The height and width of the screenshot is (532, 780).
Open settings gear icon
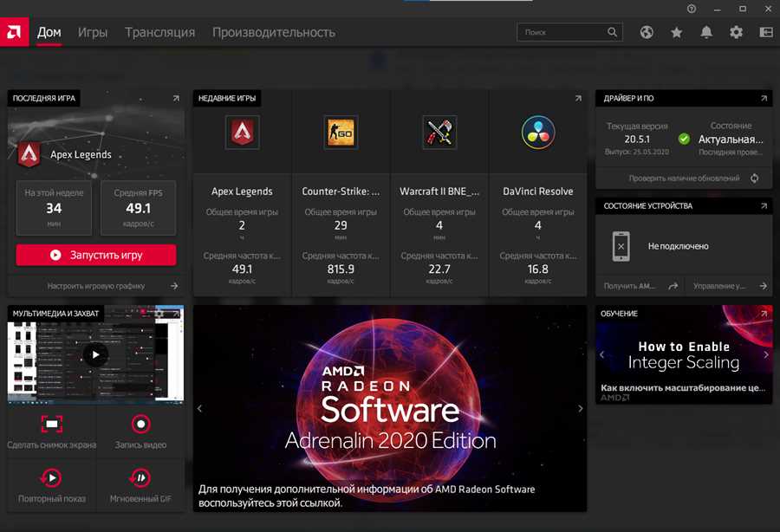(x=736, y=32)
